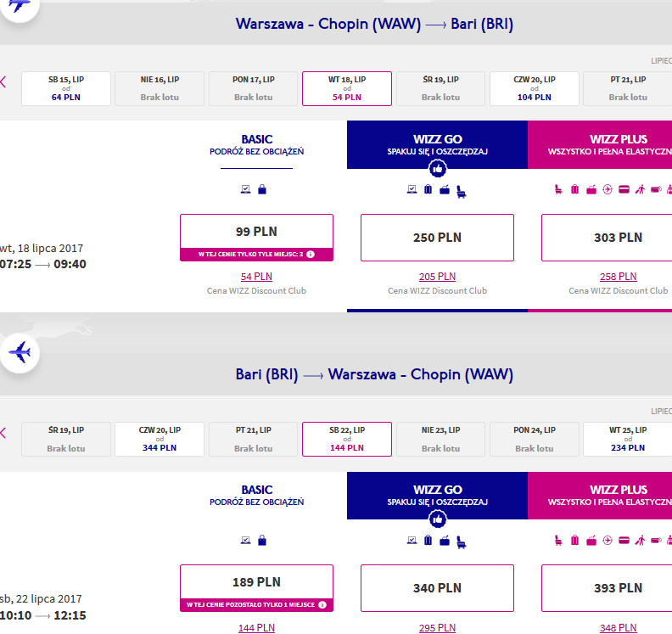Open 258 PLN Discount Club price link
Screen dimensions: 672x634
point(618,277)
